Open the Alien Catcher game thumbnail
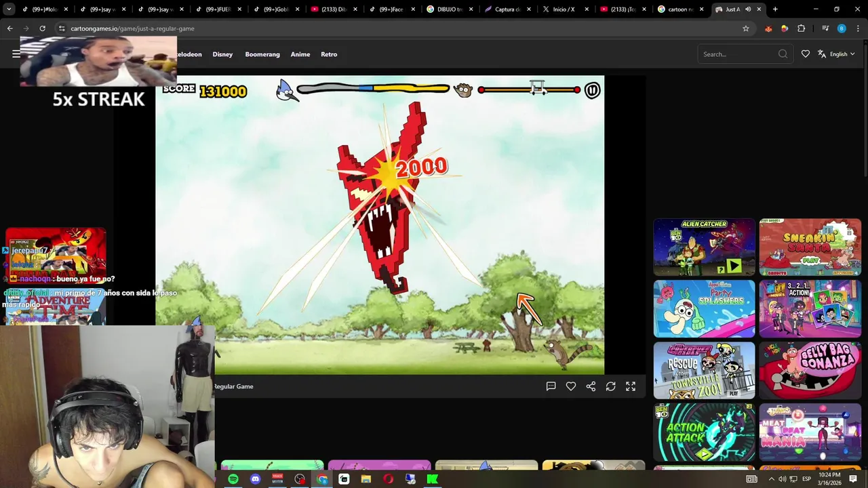This screenshot has width=868, height=488. pyautogui.click(x=704, y=247)
